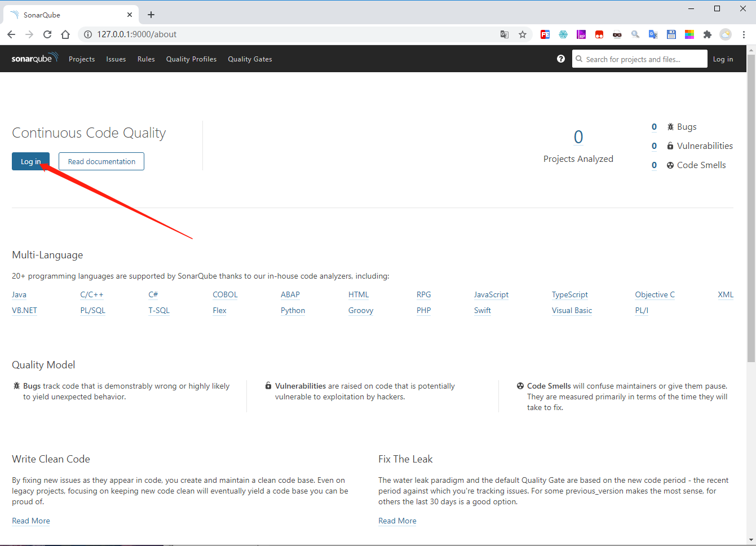Click the Google Translate extension icon
This screenshot has width=756, height=546.
[x=653, y=34]
